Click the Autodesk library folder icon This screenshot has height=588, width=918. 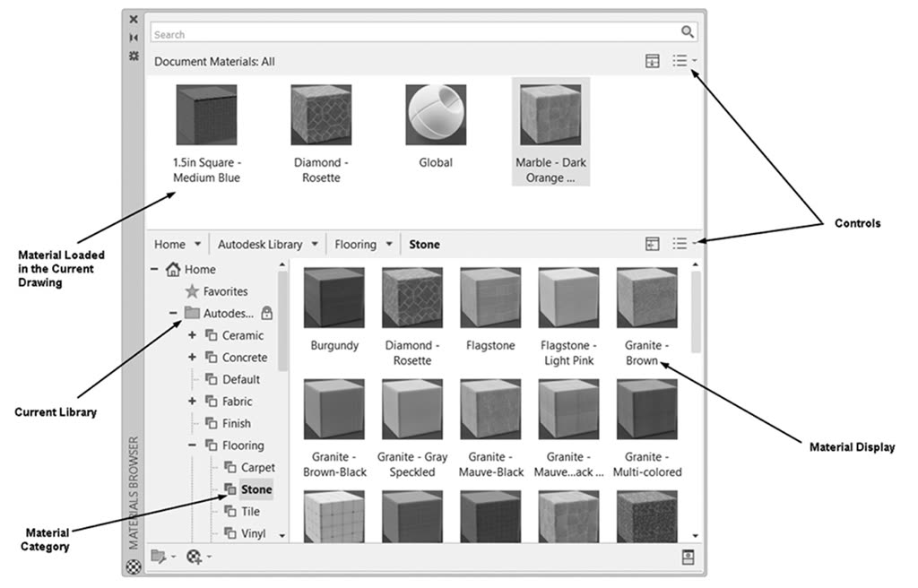point(192,313)
